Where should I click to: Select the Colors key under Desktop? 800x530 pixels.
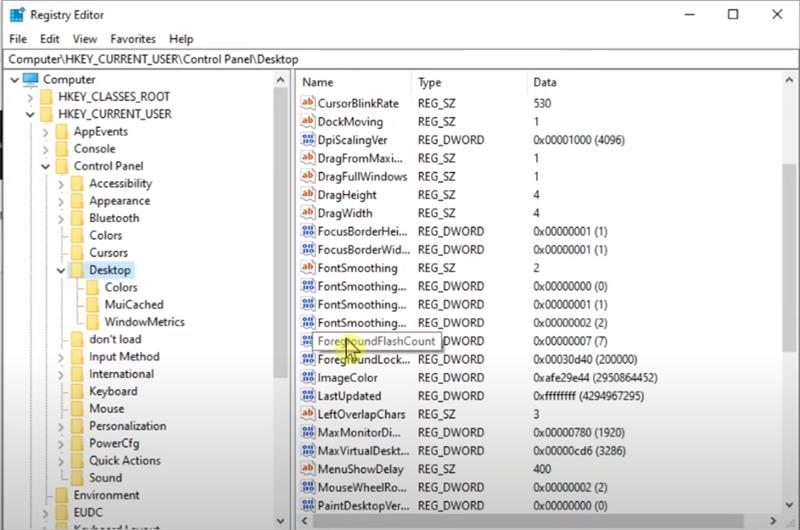point(121,287)
